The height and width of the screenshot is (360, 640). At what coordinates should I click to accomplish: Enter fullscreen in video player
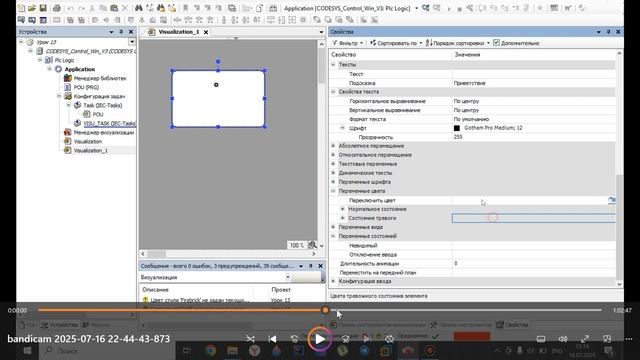(585, 339)
